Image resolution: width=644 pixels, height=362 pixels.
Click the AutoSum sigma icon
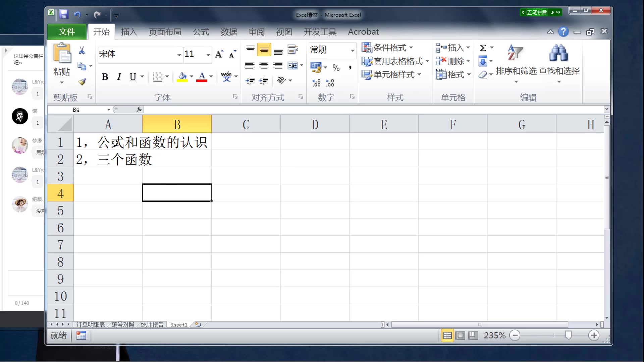(483, 48)
